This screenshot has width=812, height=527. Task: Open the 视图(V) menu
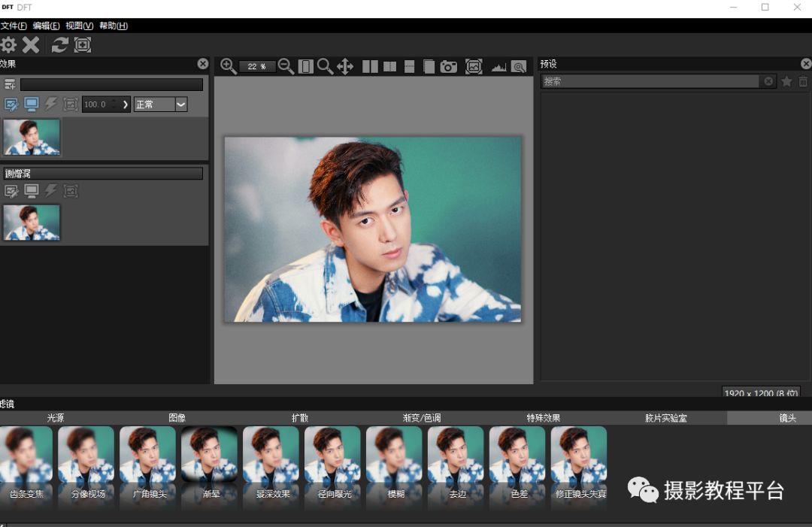(x=79, y=26)
